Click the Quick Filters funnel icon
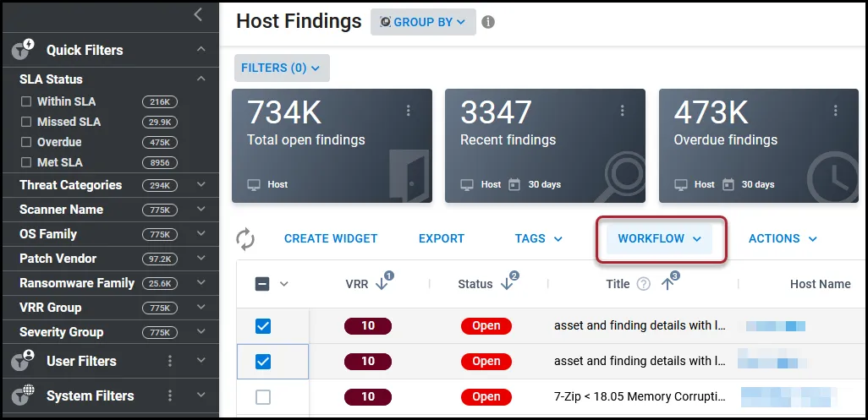The width and height of the screenshot is (868, 420). [x=23, y=50]
